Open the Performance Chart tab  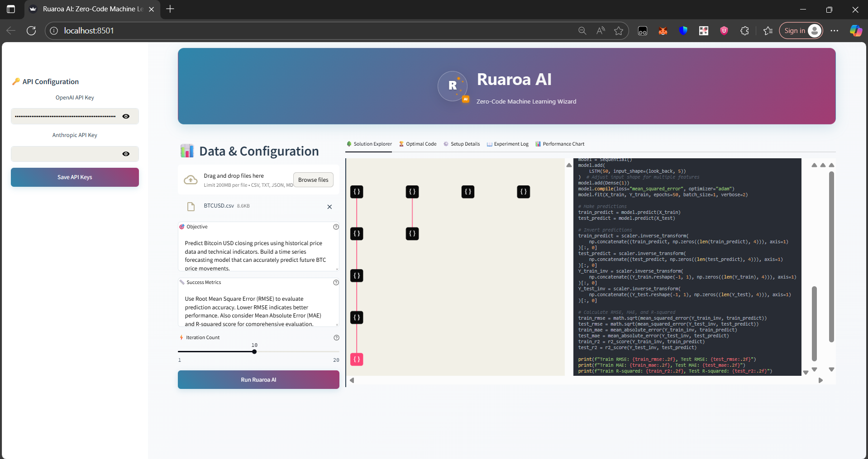click(x=560, y=144)
